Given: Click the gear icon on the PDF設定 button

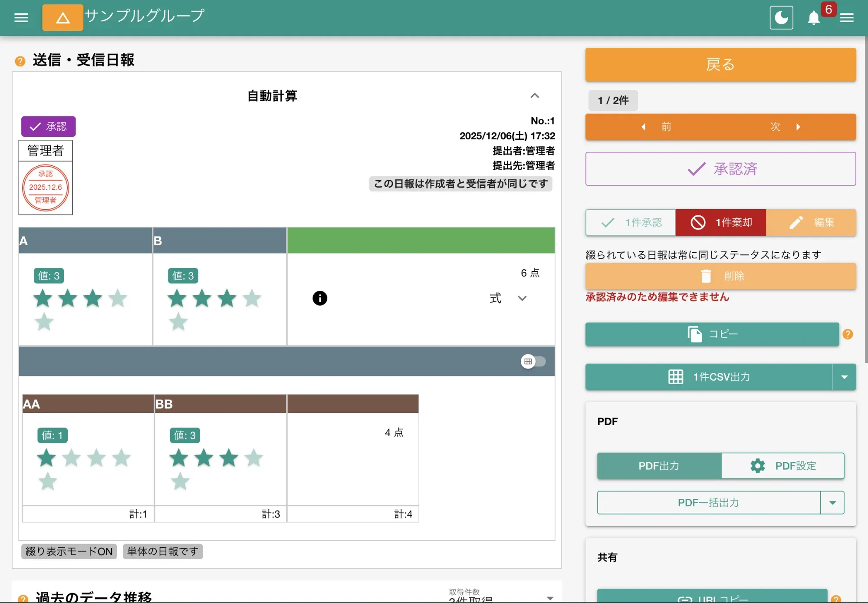Looking at the screenshot, I should point(757,466).
